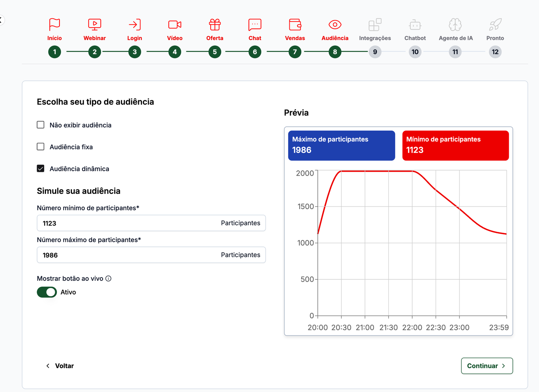The image size is (539, 392).
Task: Click the 21:00 label on chart axis
Action: 365,328
